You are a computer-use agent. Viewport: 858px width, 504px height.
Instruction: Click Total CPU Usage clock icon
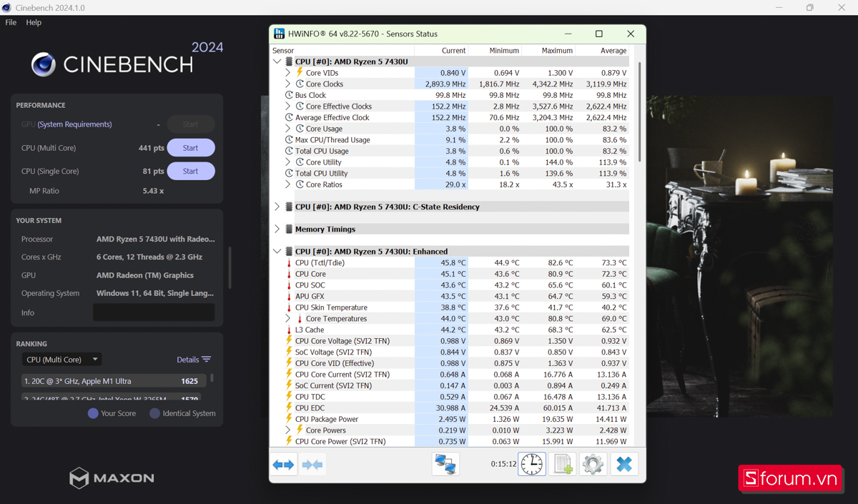[x=289, y=151]
